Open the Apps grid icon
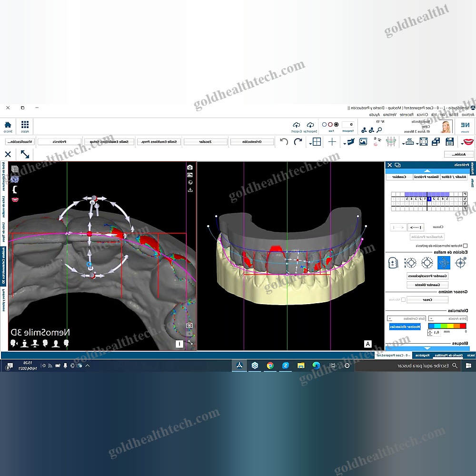This screenshot has height=476, width=476. click(25, 125)
